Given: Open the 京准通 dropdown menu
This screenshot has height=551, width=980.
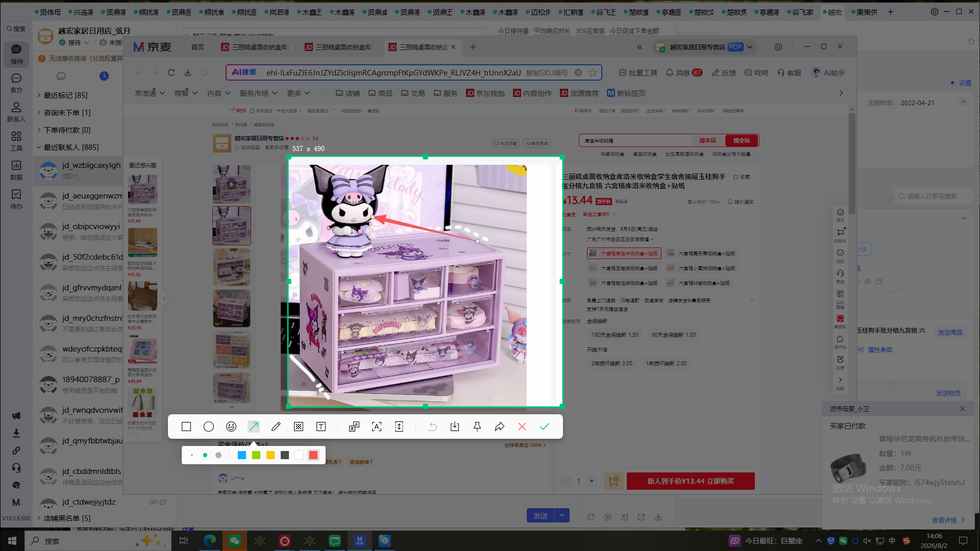Looking at the screenshot, I should coord(150,93).
